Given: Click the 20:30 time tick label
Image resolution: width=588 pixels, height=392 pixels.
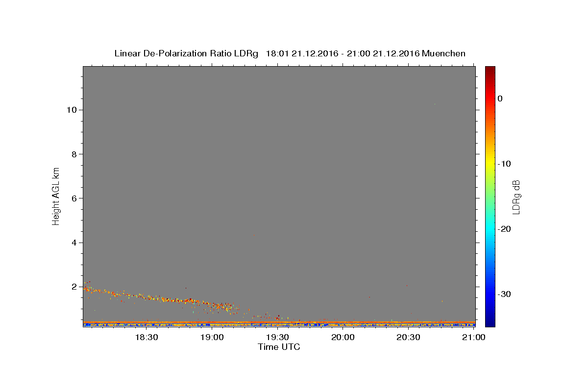Looking at the screenshot, I should tap(408, 337).
